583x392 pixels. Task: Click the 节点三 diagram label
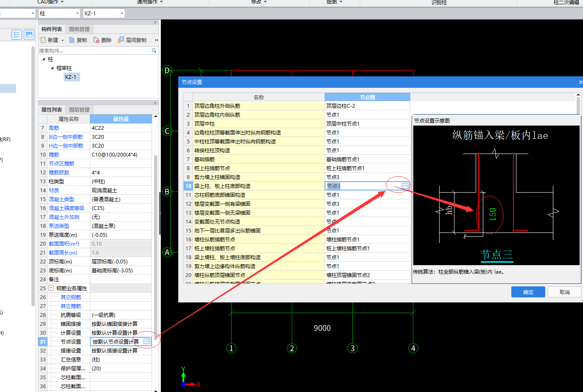click(496, 255)
